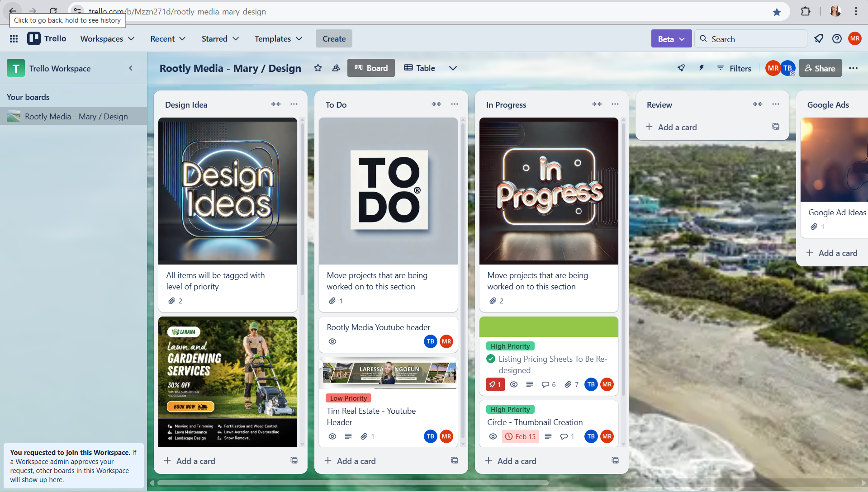Create card from template in To Do
The width and height of the screenshot is (868, 492).
[455, 461]
